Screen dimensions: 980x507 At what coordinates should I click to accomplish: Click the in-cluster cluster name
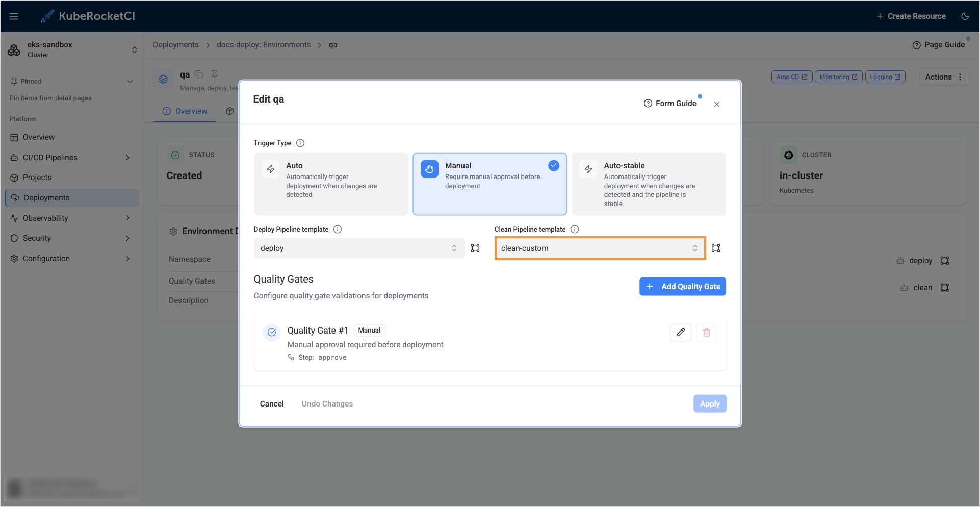click(x=801, y=175)
